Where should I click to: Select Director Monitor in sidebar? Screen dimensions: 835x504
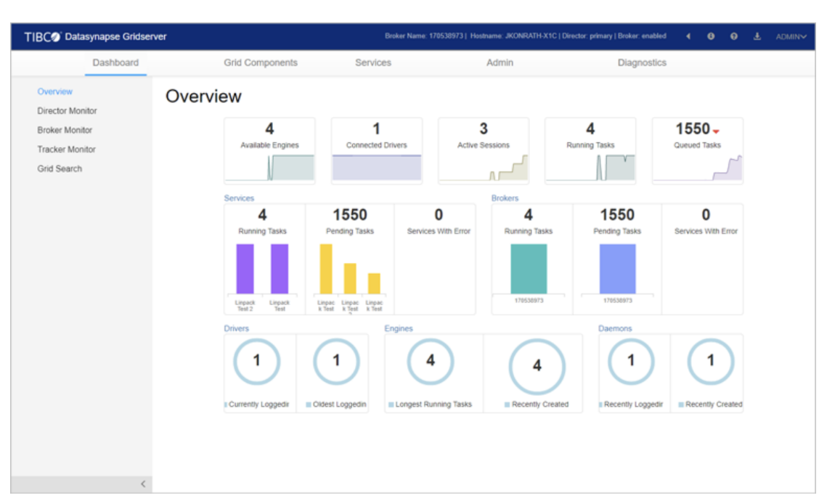[67, 111]
